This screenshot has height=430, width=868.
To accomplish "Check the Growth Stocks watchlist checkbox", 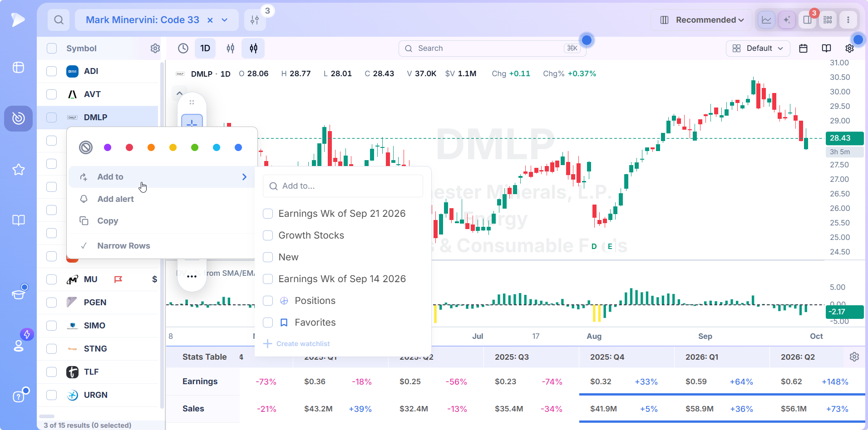I will click(x=268, y=235).
